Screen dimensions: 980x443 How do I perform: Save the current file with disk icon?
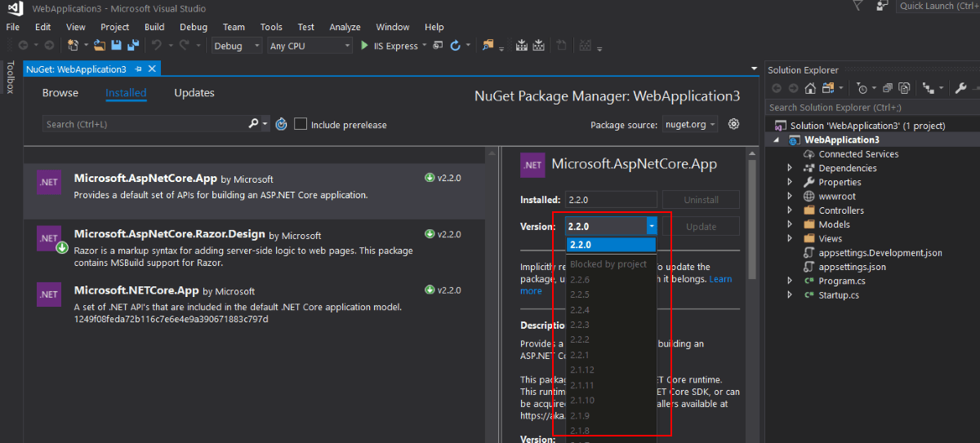[x=115, y=46]
